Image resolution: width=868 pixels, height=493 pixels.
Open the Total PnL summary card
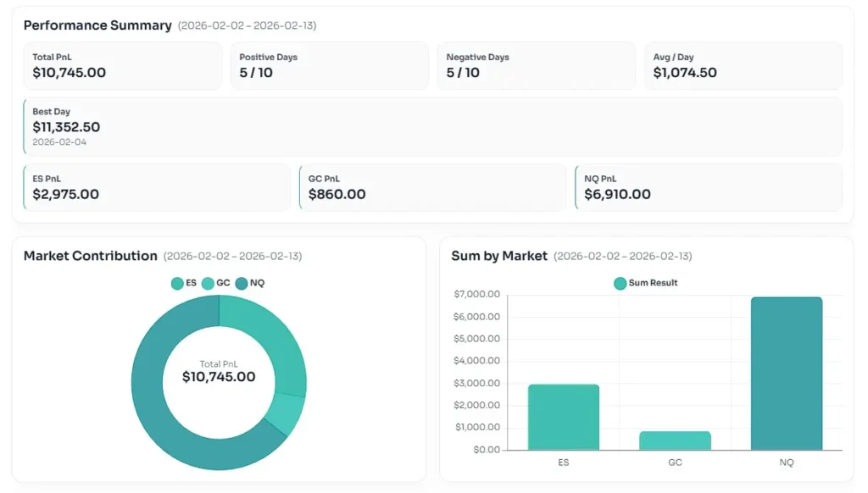123,66
